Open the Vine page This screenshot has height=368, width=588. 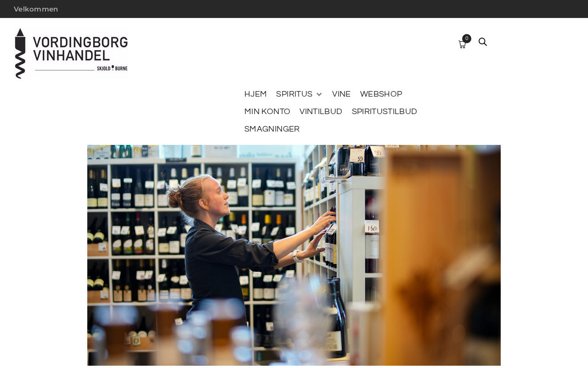pyautogui.click(x=341, y=94)
